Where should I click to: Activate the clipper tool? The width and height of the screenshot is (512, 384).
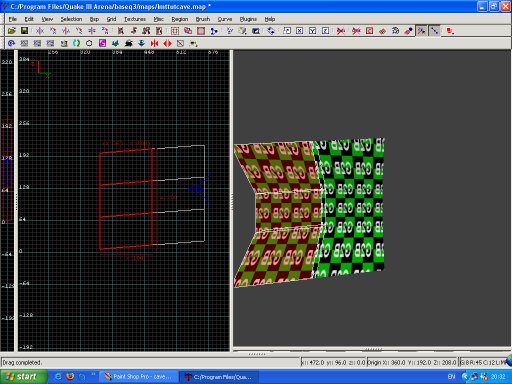tap(214, 31)
